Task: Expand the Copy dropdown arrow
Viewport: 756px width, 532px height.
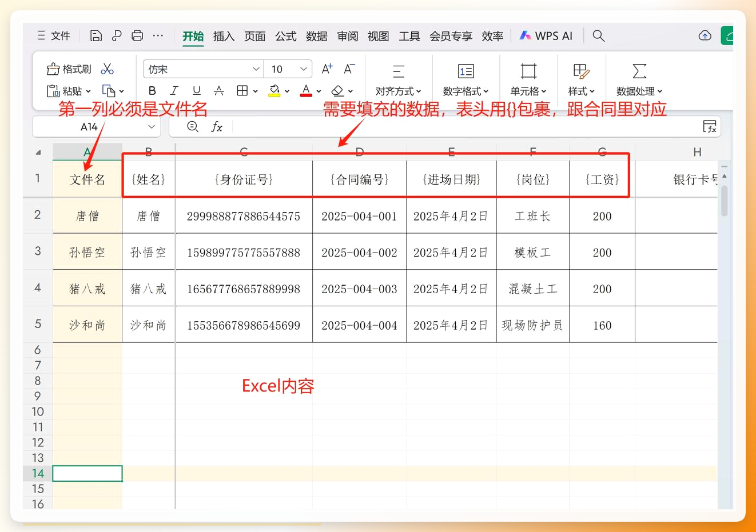Action: [121, 91]
